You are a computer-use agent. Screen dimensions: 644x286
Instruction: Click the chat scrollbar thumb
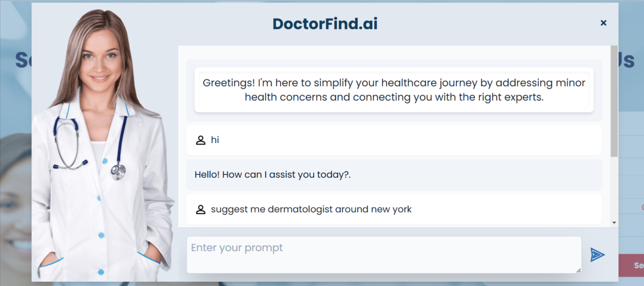coord(614,102)
